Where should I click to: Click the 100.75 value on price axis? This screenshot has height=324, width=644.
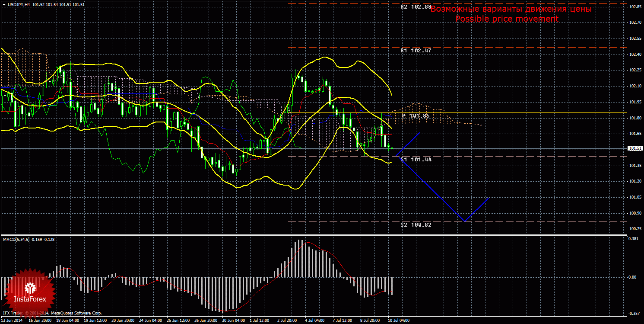pos(635,229)
